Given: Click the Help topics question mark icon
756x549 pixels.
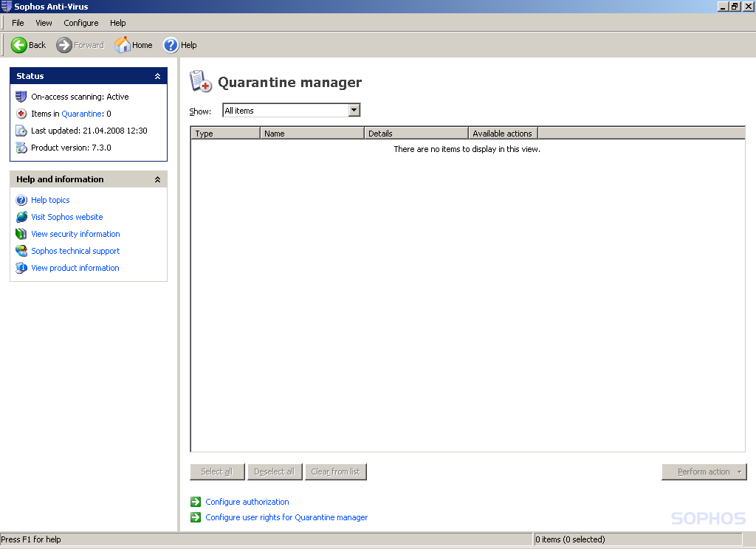Looking at the screenshot, I should point(21,200).
